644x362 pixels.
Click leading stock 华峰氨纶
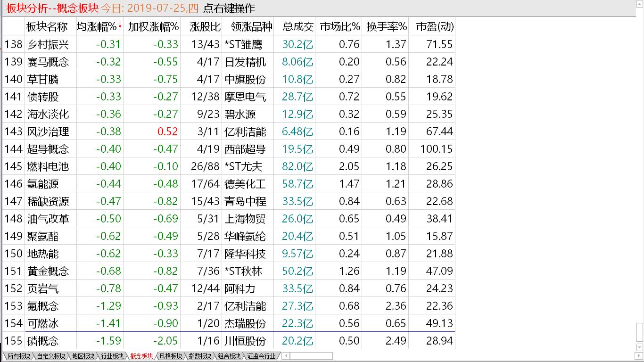point(245,236)
